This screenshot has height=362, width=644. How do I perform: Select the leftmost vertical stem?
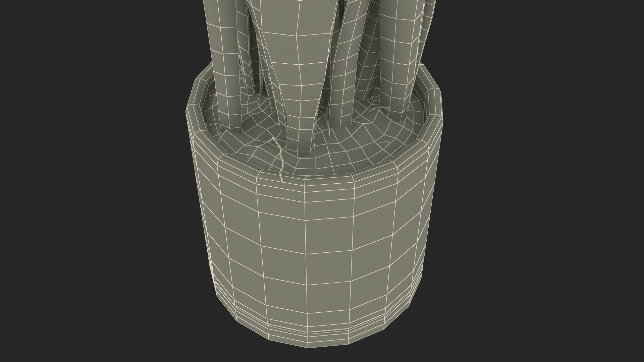point(225,67)
